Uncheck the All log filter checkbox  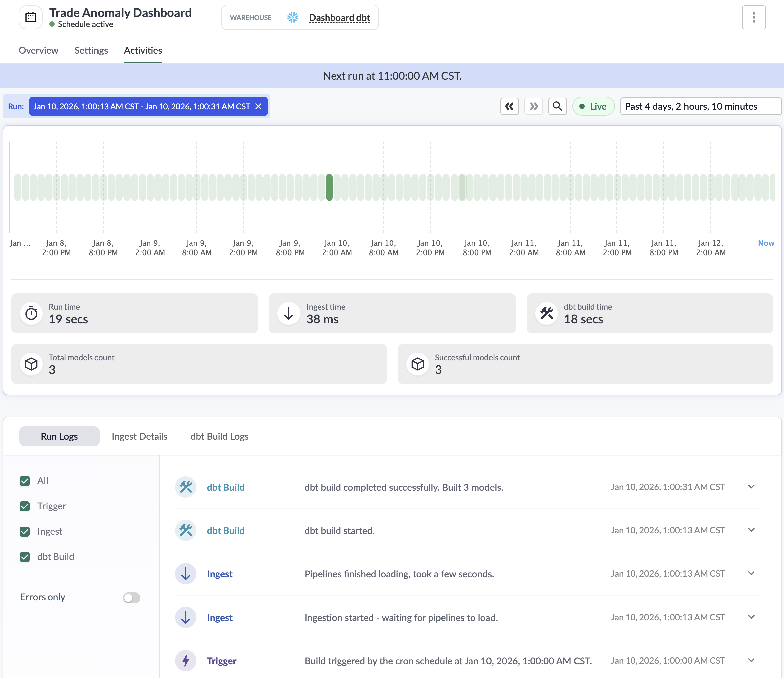[25, 481]
